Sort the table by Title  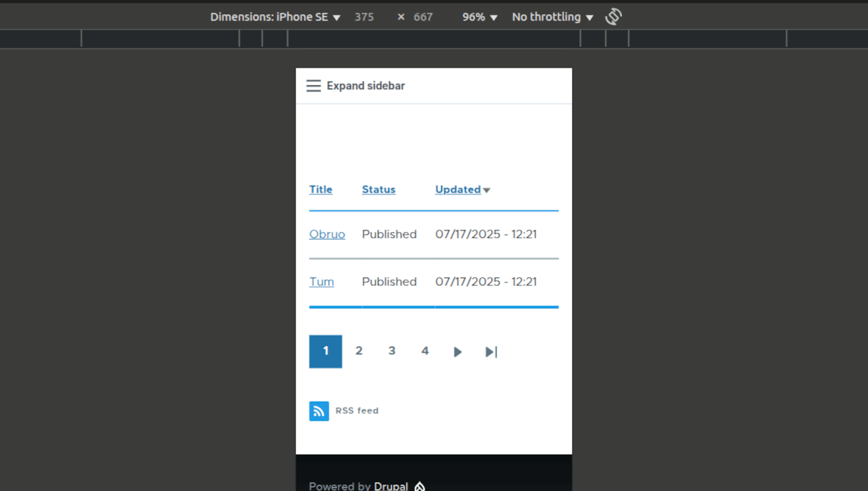tap(320, 190)
